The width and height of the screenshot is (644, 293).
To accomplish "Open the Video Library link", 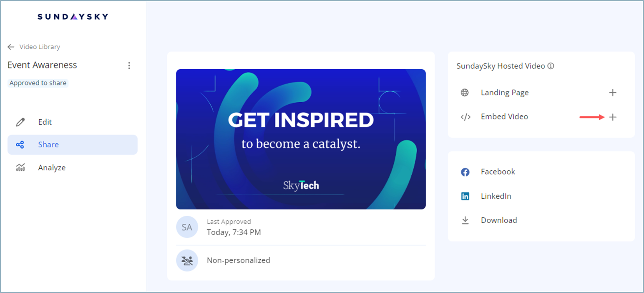I will 40,47.
